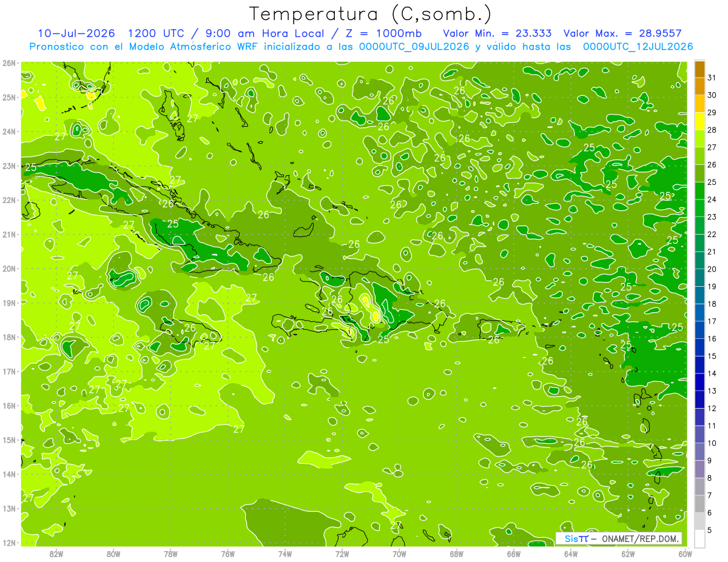Click the '22N' latitude axis label
728x562 pixels.
point(8,200)
